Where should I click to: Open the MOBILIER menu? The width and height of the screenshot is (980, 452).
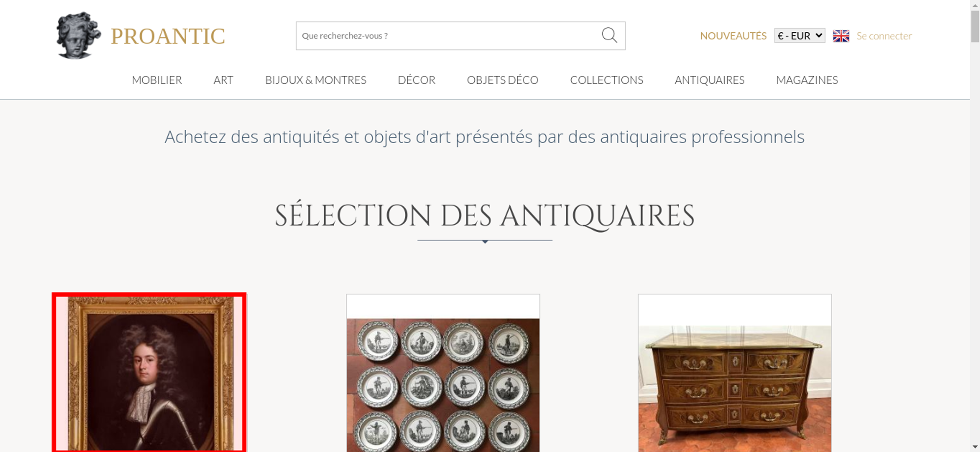click(x=157, y=80)
